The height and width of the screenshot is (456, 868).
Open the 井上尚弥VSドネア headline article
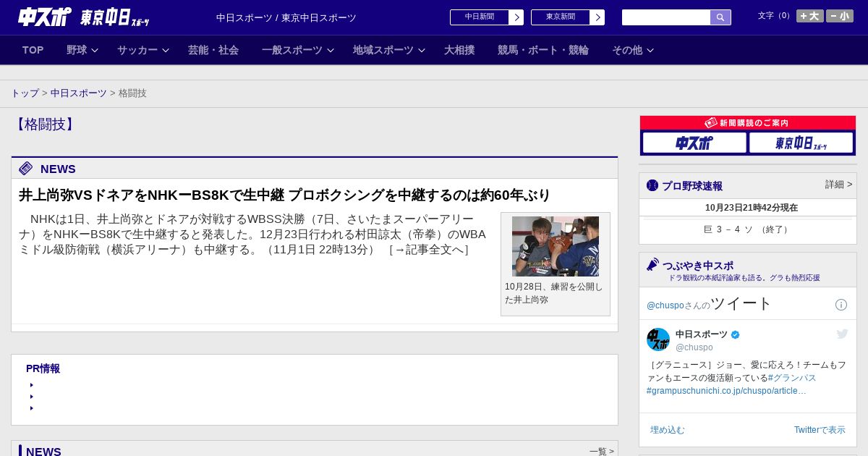(x=284, y=195)
